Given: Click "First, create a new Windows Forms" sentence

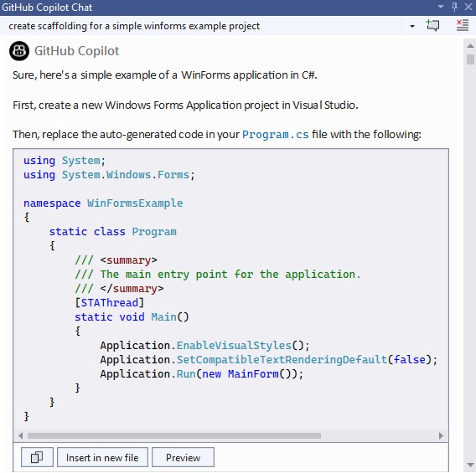Looking at the screenshot, I should click(185, 105).
